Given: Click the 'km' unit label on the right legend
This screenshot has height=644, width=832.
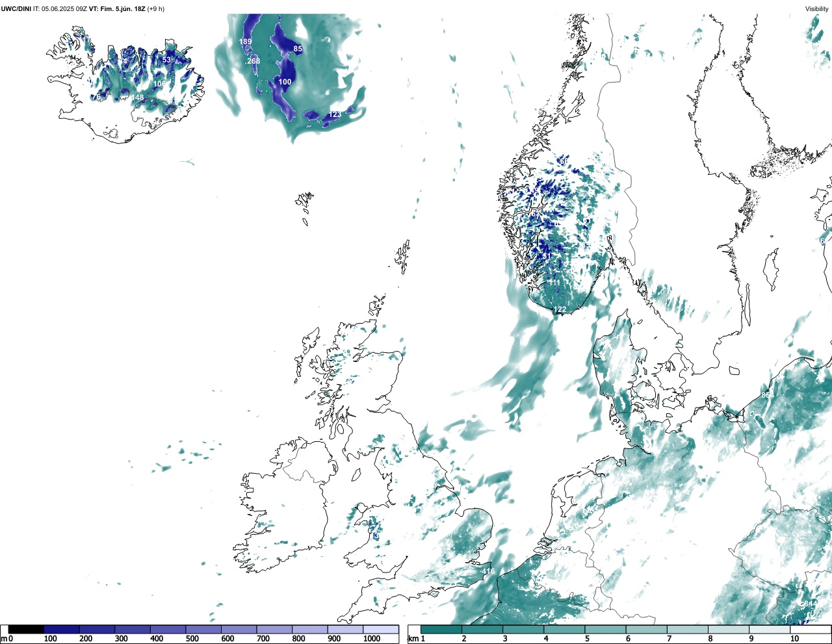Looking at the screenshot, I should 413,639.
